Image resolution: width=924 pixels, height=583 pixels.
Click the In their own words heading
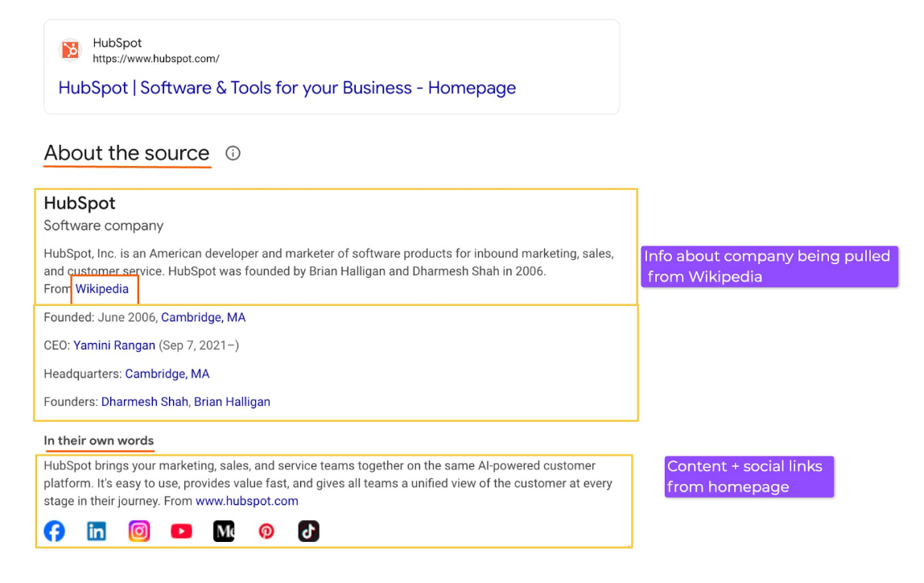point(98,441)
